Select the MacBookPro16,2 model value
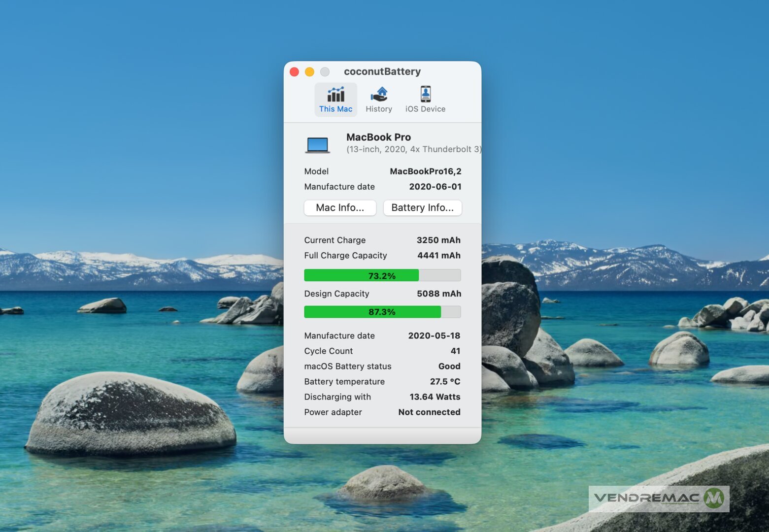The image size is (769, 532). (x=425, y=171)
